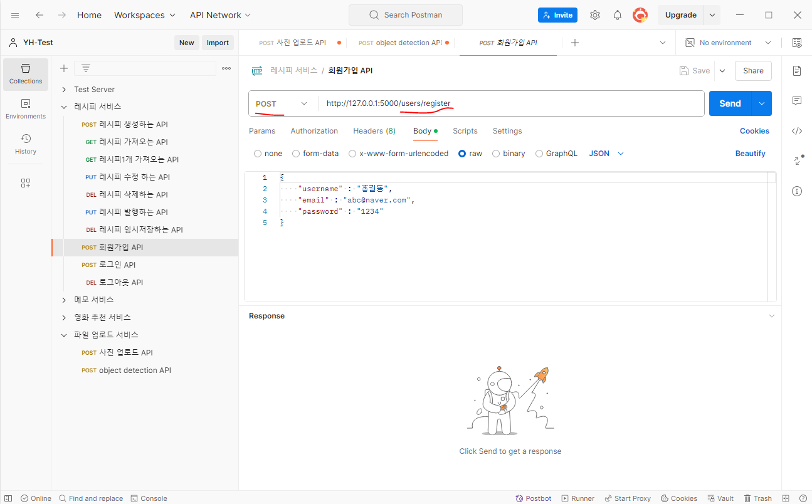Open the related requests icon in right sidebar
Viewport: 812px width, 504px height.
click(x=797, y=160)
